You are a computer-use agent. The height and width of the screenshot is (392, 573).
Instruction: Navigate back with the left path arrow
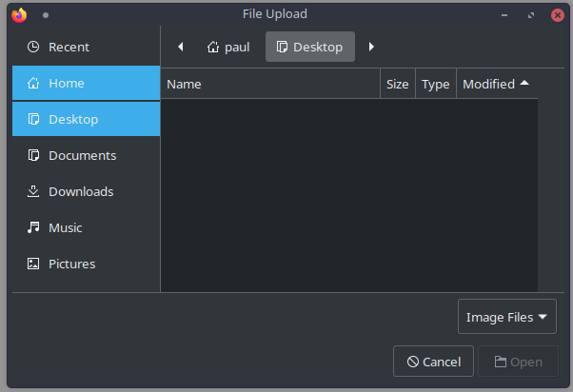coord(181,47)
